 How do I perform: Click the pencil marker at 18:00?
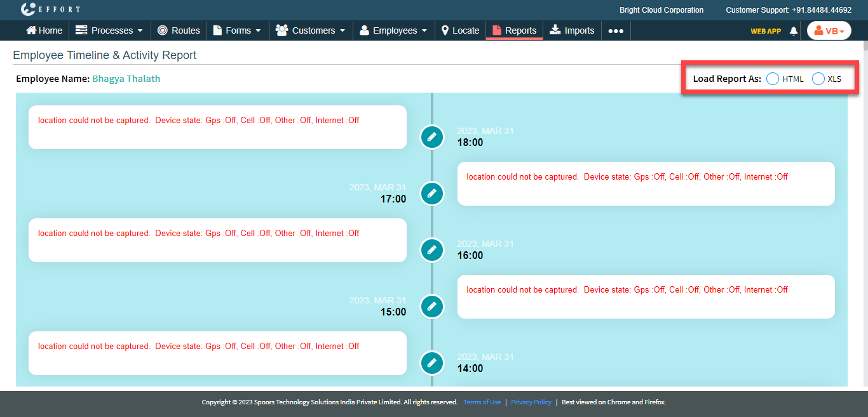432,136
